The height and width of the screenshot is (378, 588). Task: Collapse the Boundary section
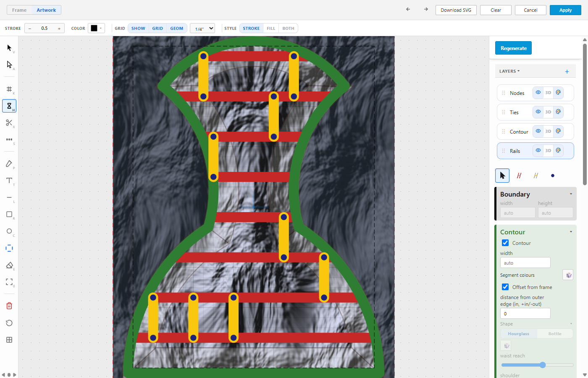point(571,194)
